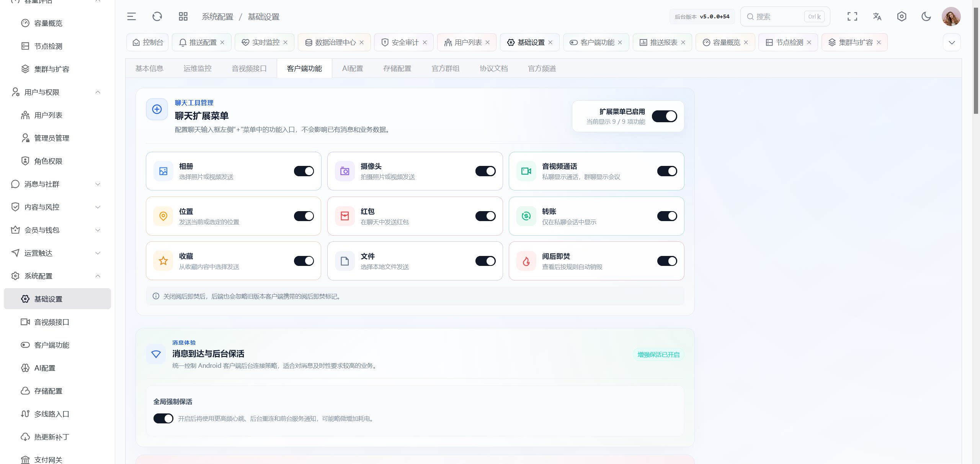Expand the 内容与风控 sidebar group
Image resolution: width=980 pixels, height=464 pixels.
pos(57,207)
